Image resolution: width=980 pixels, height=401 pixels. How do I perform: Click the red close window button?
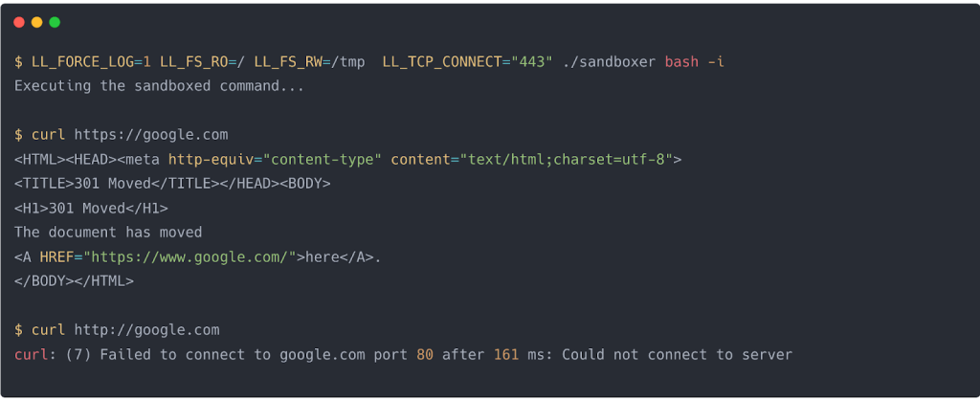pyautogui.click(x=19, y=22)
